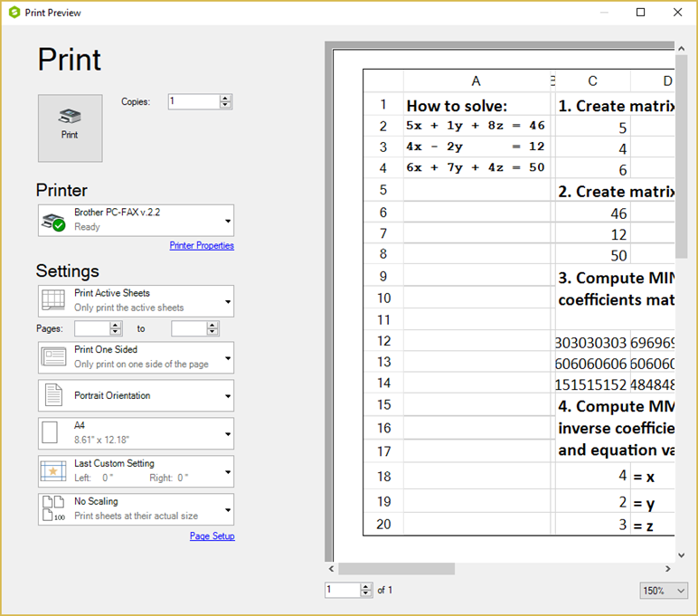Increase the number of copies with up arrow
The width and height of the screenshot is (698, 616).
226,98
